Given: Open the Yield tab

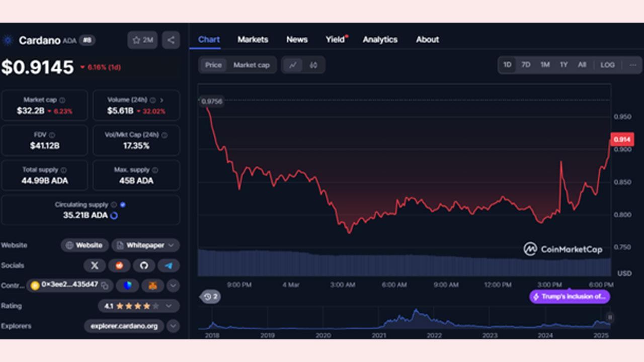Looking at the screenshot, I should (x=336, y=39).
